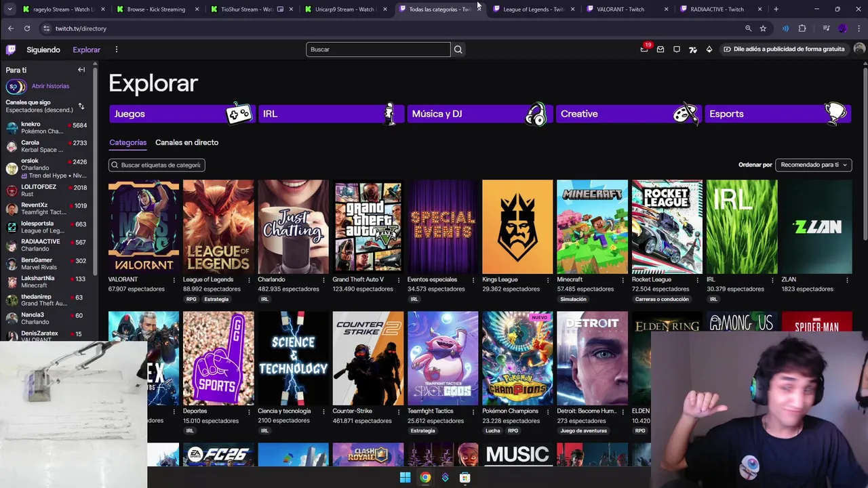The width and height of the screenshot is (868, 488).
Task: Open Microsoft Store from taskbar
Action: click(465, 477)
